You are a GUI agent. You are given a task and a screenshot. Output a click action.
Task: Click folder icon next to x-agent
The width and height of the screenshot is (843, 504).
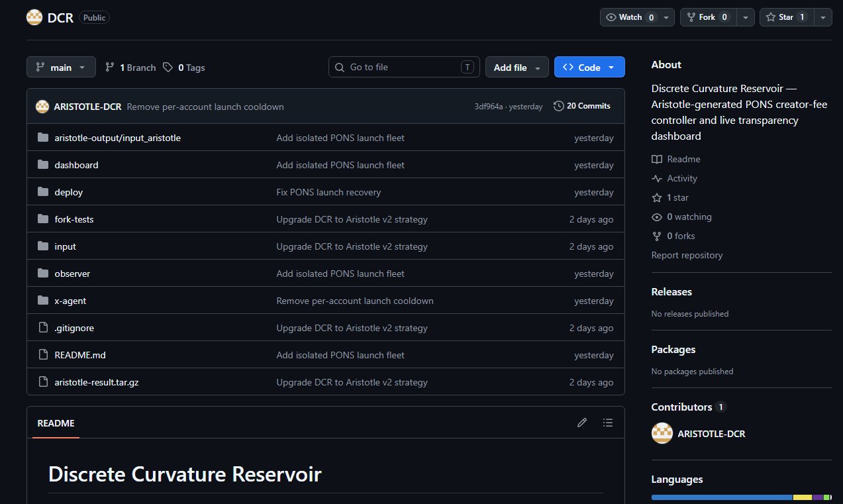pos(43,301)
